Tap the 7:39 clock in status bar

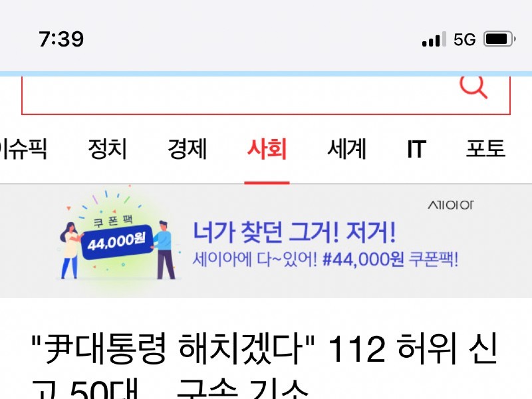(x=61, y=39)
